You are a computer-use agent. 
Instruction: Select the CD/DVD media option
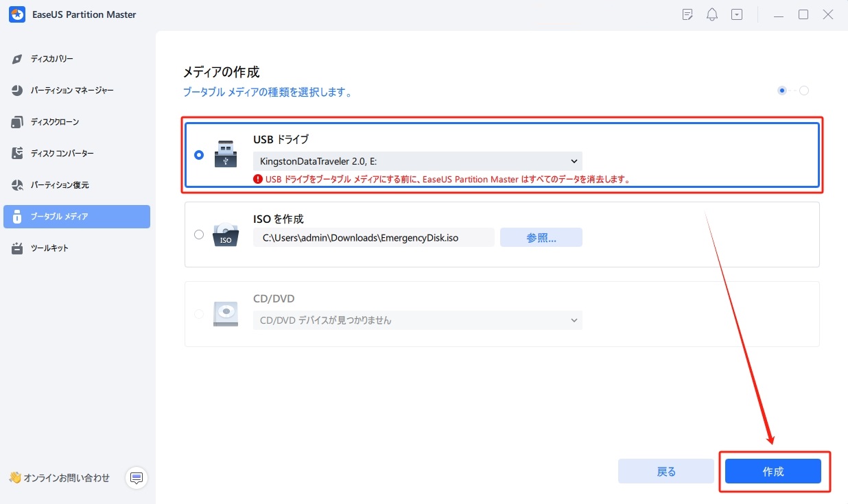[199, 314]
